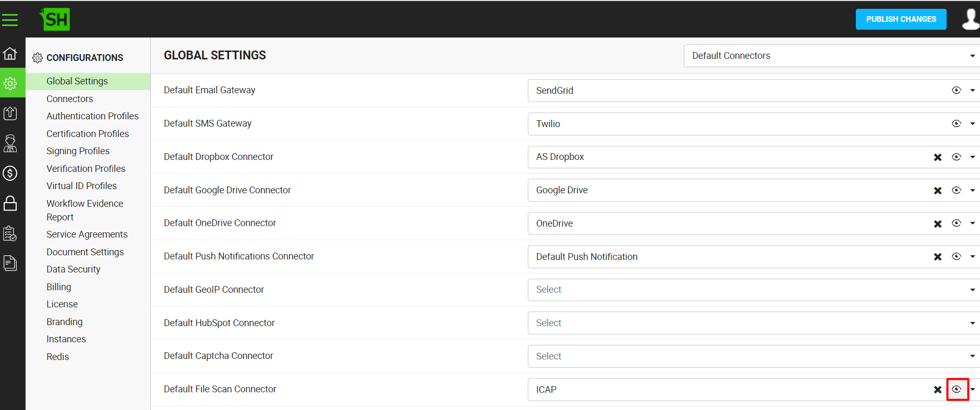The height and width of the screenshot is (410, 980).
Task: Click the 'GLOBAL SETTINGS' heading
Action: [x=215, y=55]
